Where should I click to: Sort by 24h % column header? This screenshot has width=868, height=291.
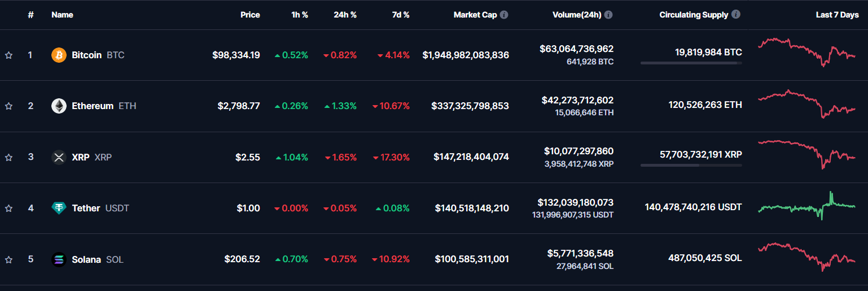345,15
